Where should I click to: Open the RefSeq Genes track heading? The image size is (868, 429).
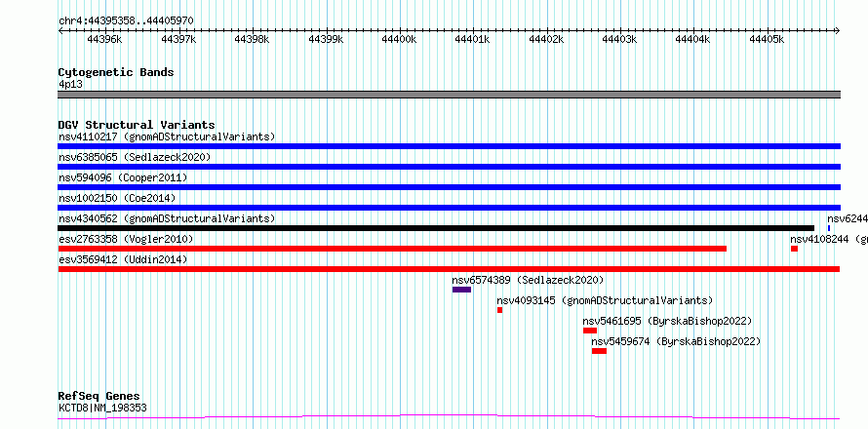coord(99,397)
